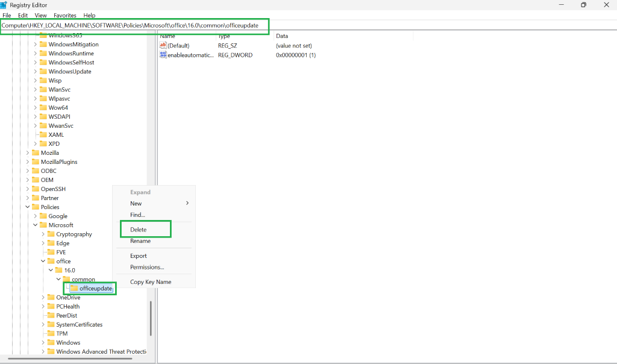Expand the OpenSSH key
This screenshot has width=617, height=364.
28,189
